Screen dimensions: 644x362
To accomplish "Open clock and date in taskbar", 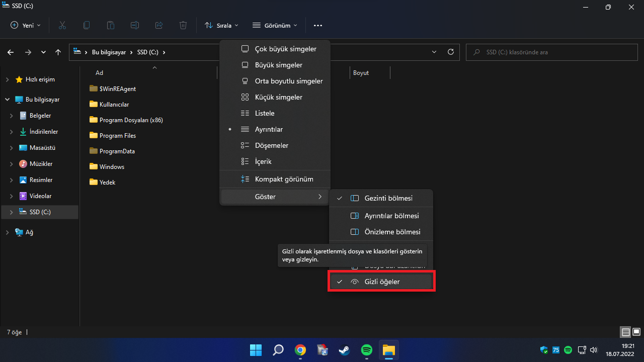I will (619, 350).
